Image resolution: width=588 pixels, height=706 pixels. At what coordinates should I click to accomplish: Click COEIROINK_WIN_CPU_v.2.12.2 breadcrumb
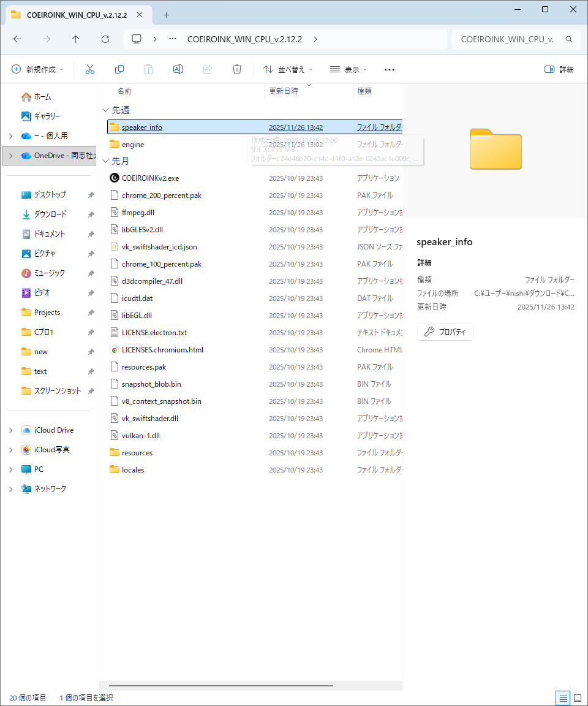coord(245,39)
